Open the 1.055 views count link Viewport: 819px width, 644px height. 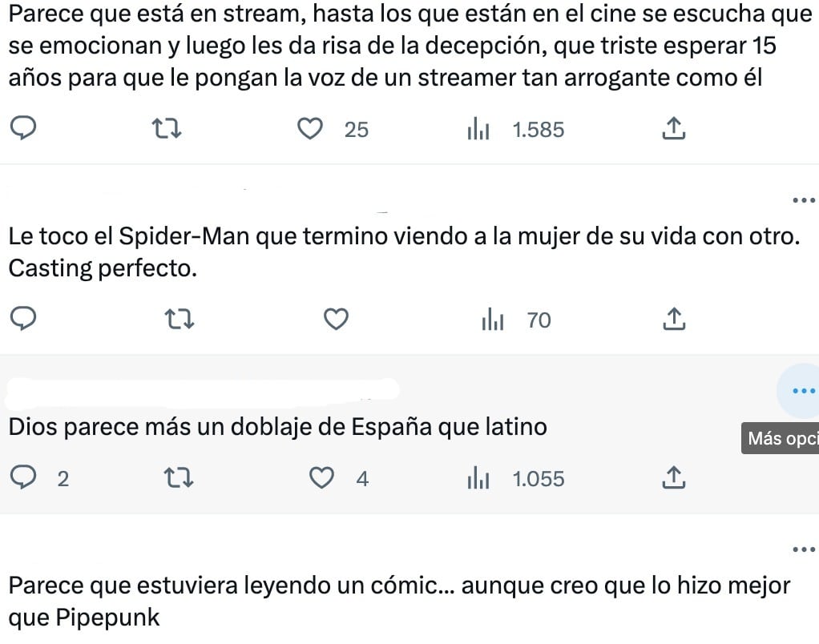pyautogui.click(x=539, y=478)
